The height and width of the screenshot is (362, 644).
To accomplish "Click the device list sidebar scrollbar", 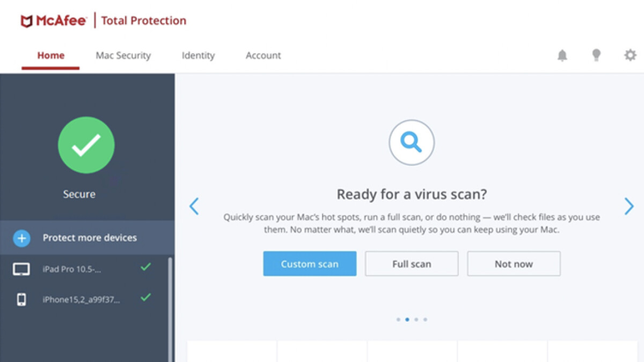I will [171, 310].
